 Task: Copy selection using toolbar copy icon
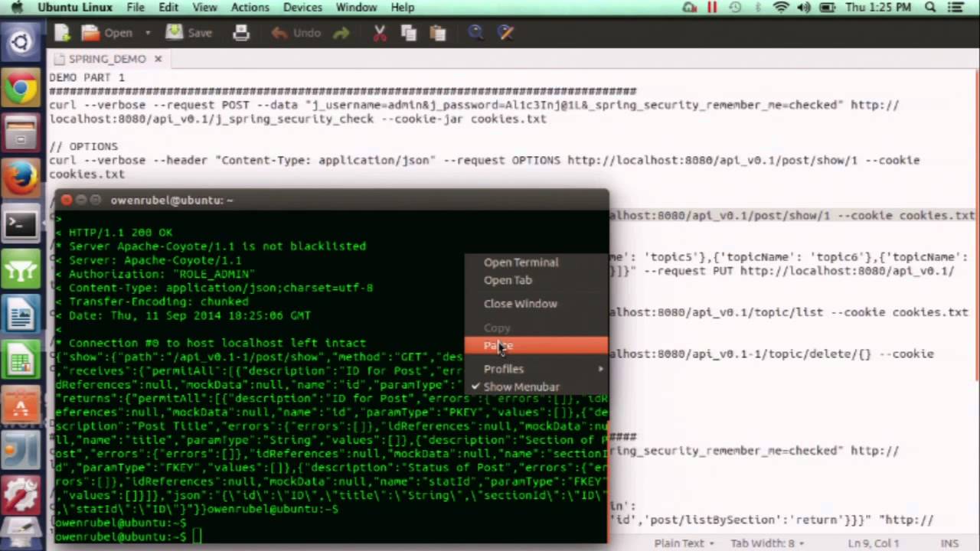click(408, 33)
